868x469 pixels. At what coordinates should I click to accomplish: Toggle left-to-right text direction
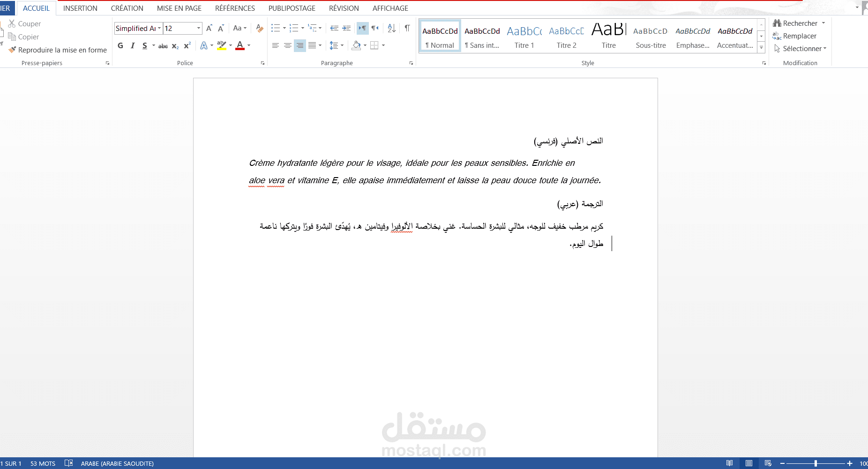pyautogui.click(x=363, y=28)
